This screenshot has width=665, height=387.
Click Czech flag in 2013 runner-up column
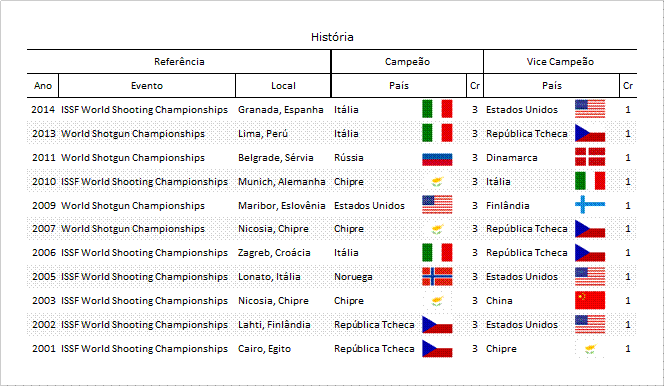[590, 133]
